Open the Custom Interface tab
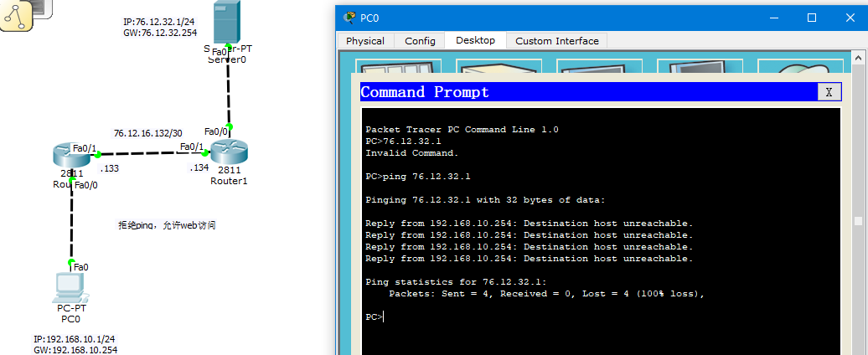868x355 pixels. (x=557, y=41)
